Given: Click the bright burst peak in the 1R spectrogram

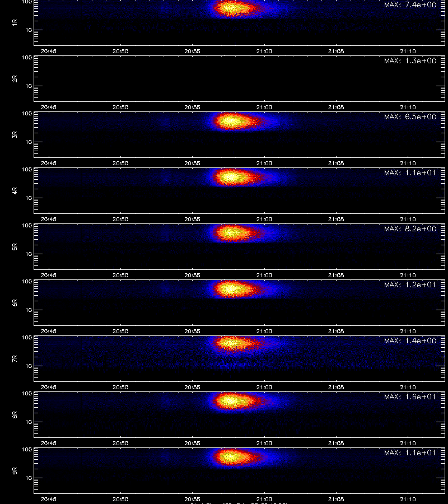Looking at the screenshot, I should point(232,8).
